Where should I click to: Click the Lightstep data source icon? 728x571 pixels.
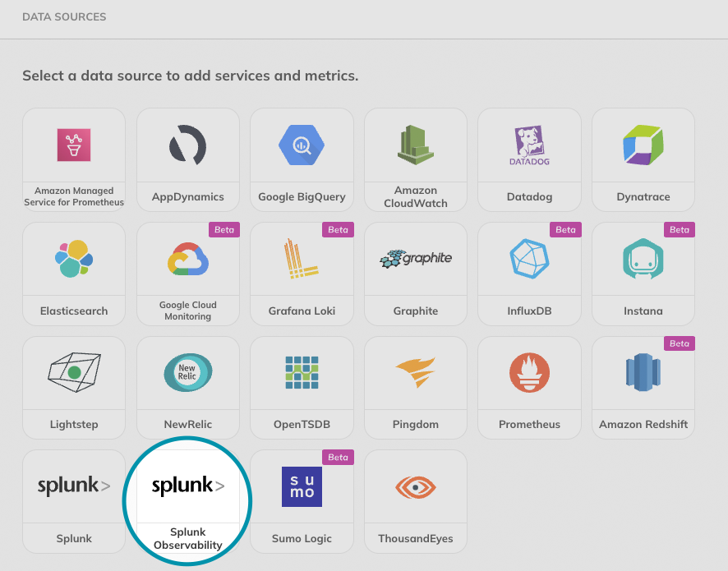[73, 372]
